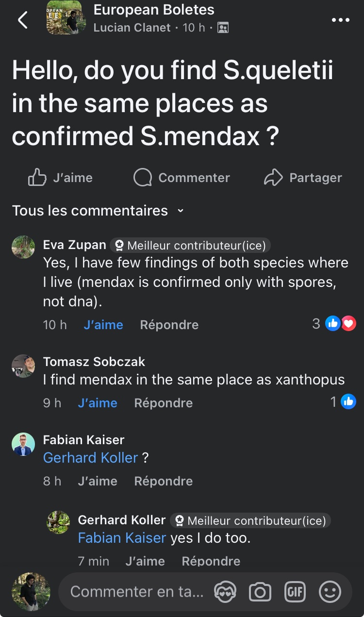Open the avatar sticker picker icon

225,592
